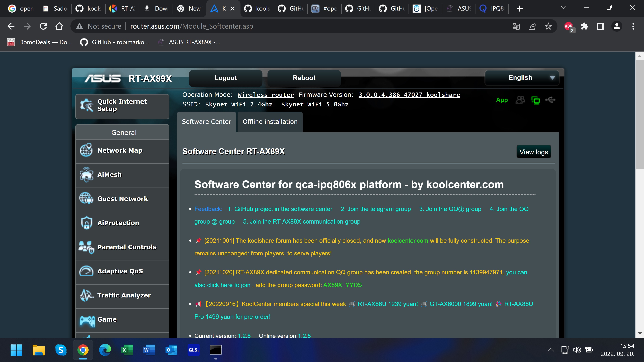Close the current router browser tab
Screen dimensions: 644x362
point(232,9)
